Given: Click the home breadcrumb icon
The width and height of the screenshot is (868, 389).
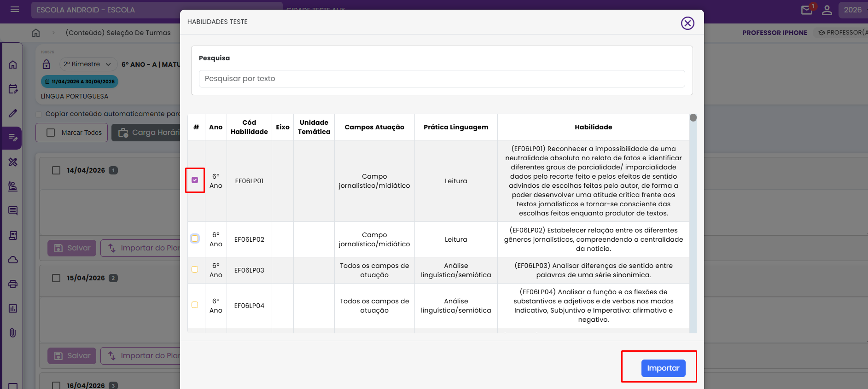Looking at the screenshot, I should click(36, 33).
